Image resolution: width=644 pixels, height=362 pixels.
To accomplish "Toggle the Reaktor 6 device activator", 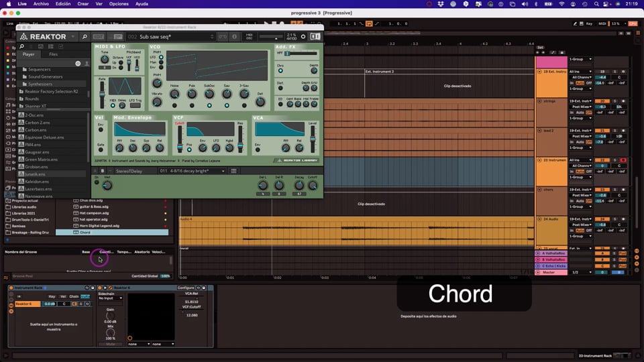I will point(100,288).
